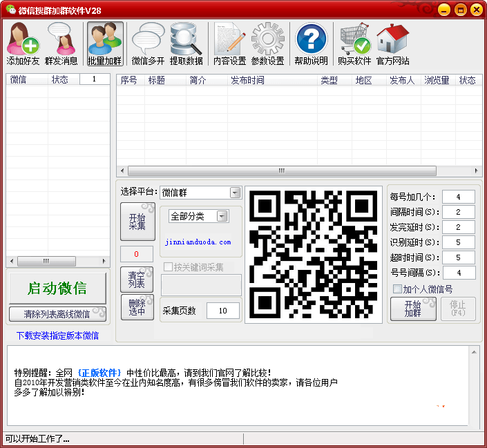Screen dimensions: 487x448
Task: Open 内容设置 content settings
Action: [x=229, y=43]
